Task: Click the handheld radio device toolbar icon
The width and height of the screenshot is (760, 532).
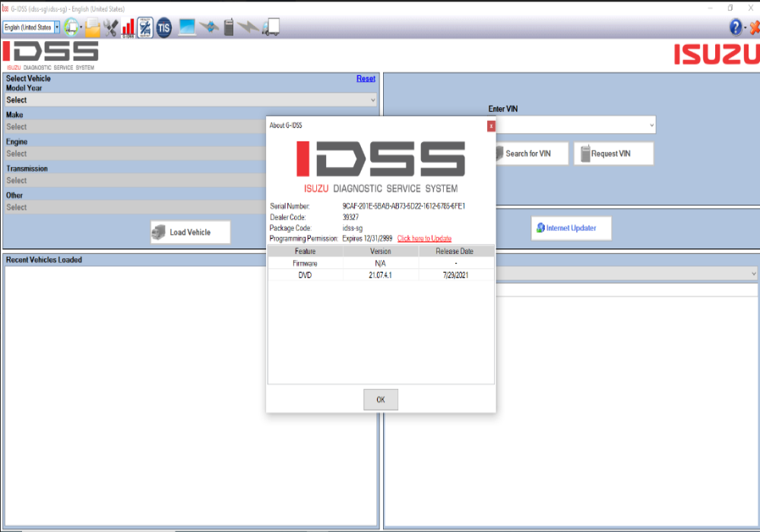Action: point(228,28)
